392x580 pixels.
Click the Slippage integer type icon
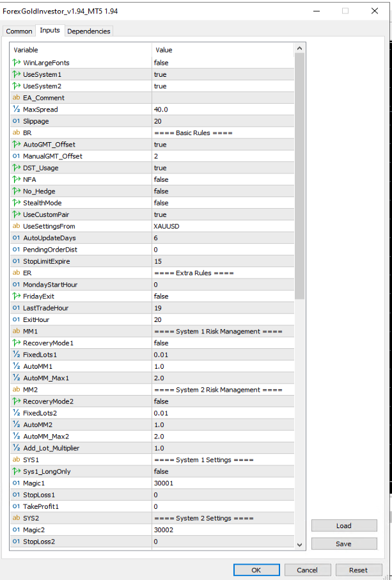(16, 121)
